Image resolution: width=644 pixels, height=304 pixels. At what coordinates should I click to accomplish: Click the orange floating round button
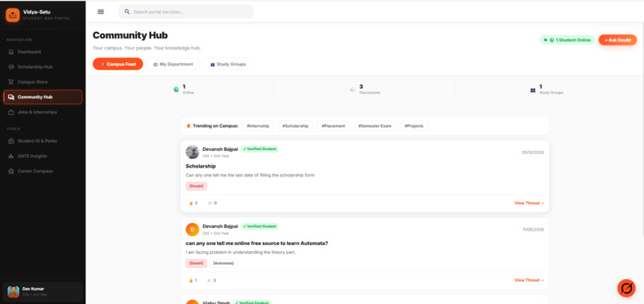(626, 288)
